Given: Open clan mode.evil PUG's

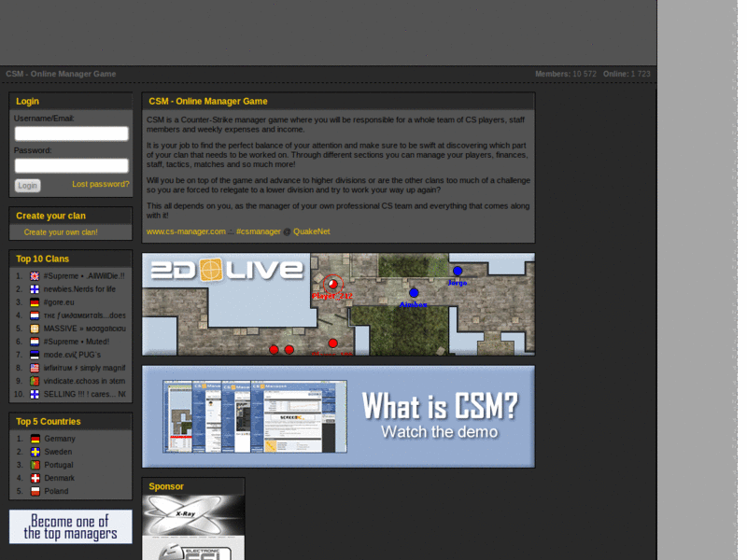Looking at the screenshot, I should 72,355.
